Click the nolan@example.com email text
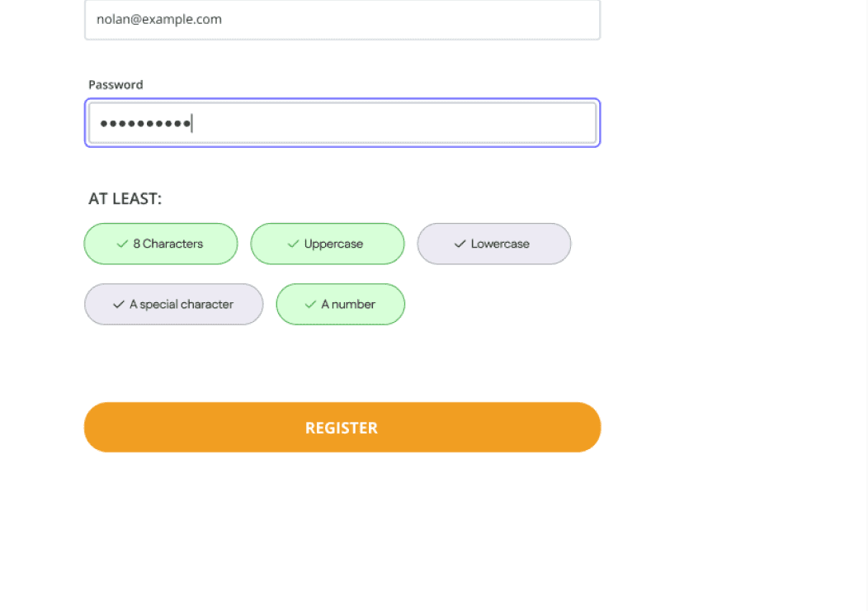This screenshot has width=868, height=611. (x=159, y=19)
